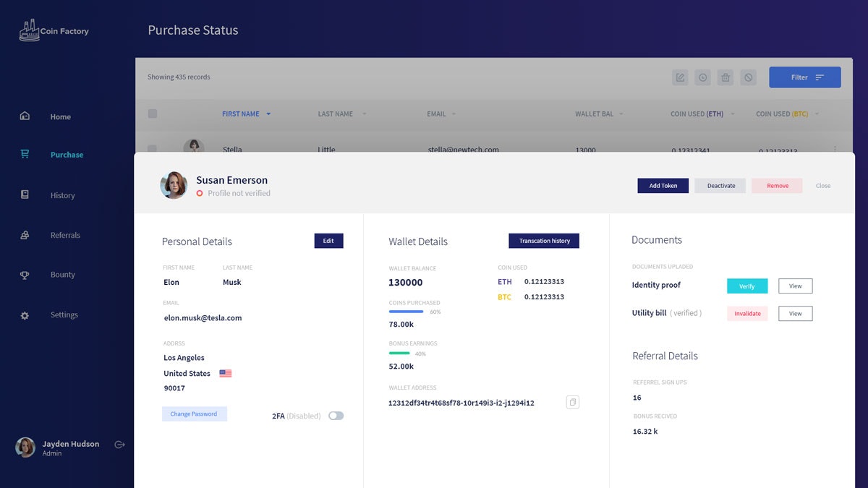Open the three-dot menu on Stella row
Image resolution: width=868 pixels, height=488 pixels.
point(835,149)
